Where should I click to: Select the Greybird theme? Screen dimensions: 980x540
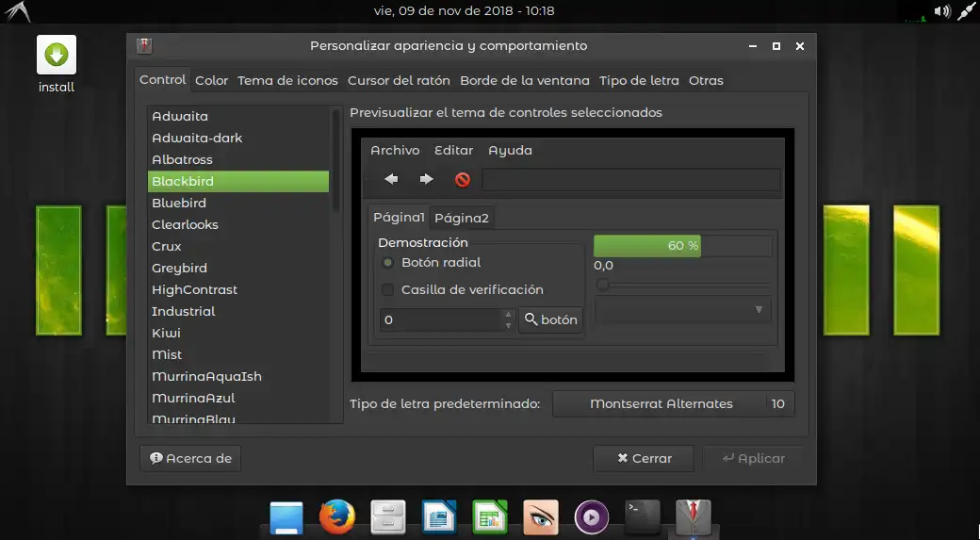point(238,268)
